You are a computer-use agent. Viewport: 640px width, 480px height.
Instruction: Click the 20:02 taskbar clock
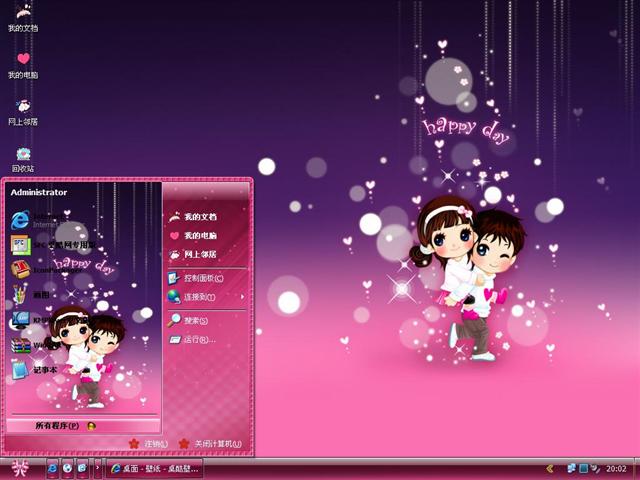(x=616, y=469)
